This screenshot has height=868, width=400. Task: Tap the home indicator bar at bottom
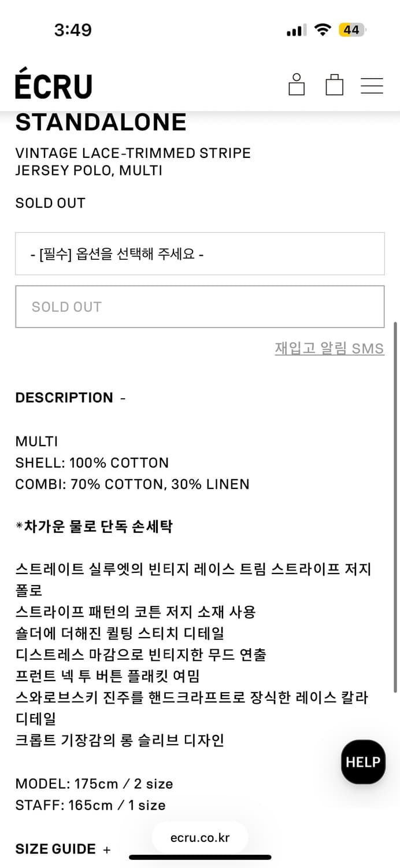click(200, 857)
